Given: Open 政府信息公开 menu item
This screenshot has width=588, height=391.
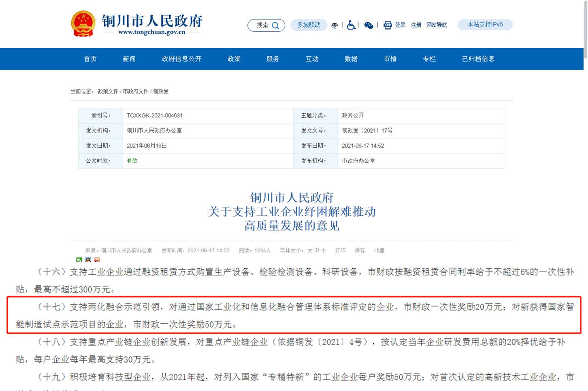Looking at the screenshot, I should 181,59.
